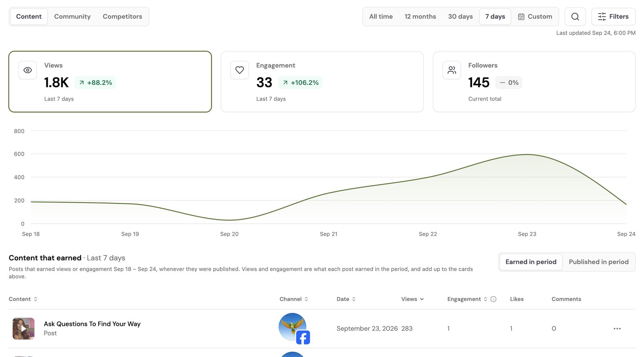Click the 'Last updated Sep 24, 6:00 PM' text
The height and width of the screenshot is (357, 644).
coord(596,33)
